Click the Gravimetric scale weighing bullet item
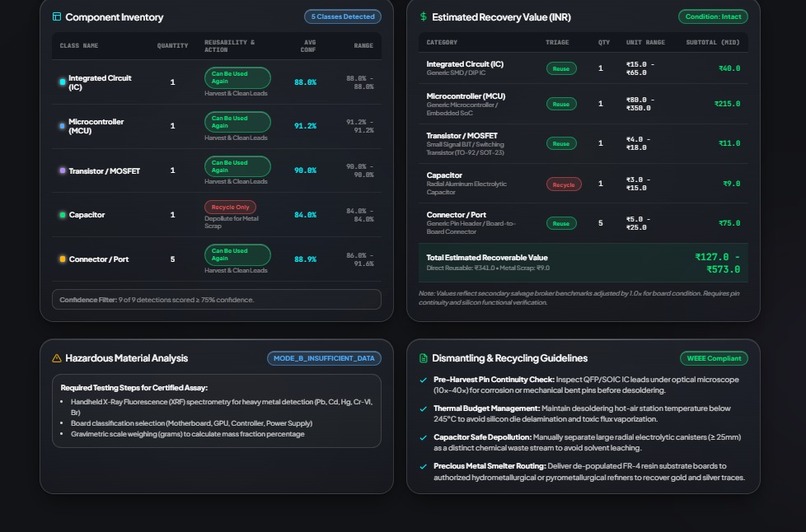Viewport: 806px width, 532px height. pyautogui.click(x=188, y=434)
